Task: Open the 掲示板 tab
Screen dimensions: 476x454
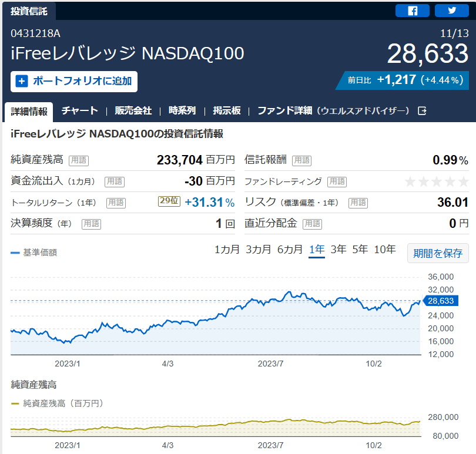Action: tap(227, 110)
